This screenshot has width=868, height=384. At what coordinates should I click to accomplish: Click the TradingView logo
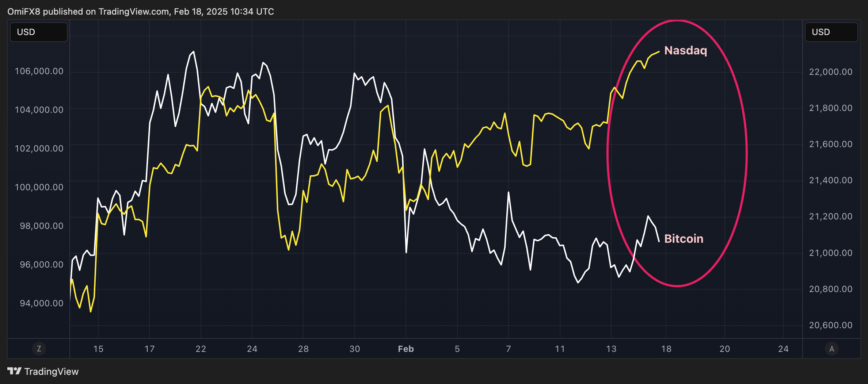(x=43, y=371)
